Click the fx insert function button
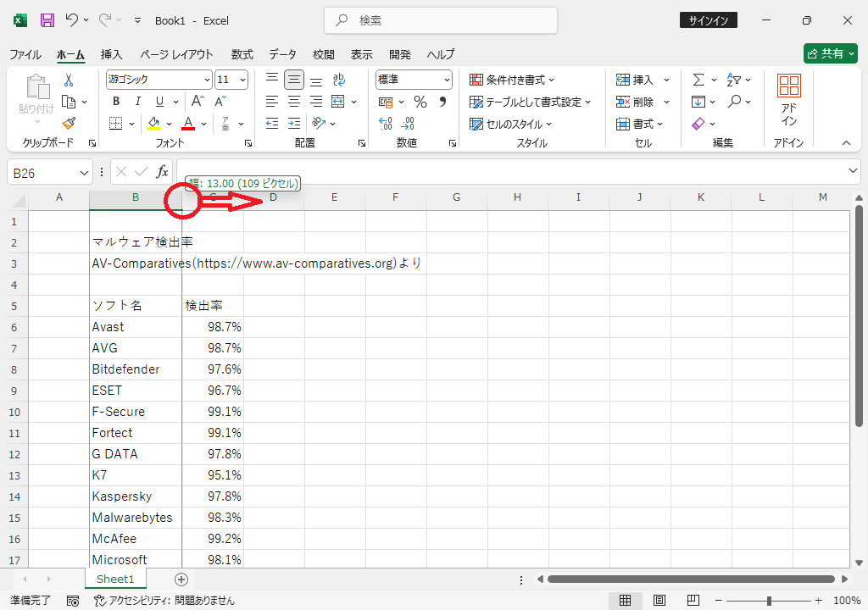The width and height of the screenshot is (868, 610). pyautogui.click(x=162, y=172)
